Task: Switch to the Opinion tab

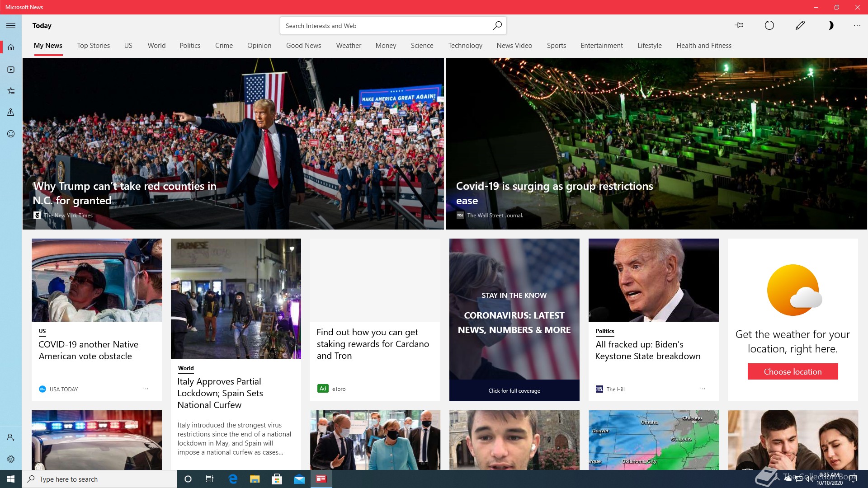Action: pyautogui.click(x=259, y=46)
